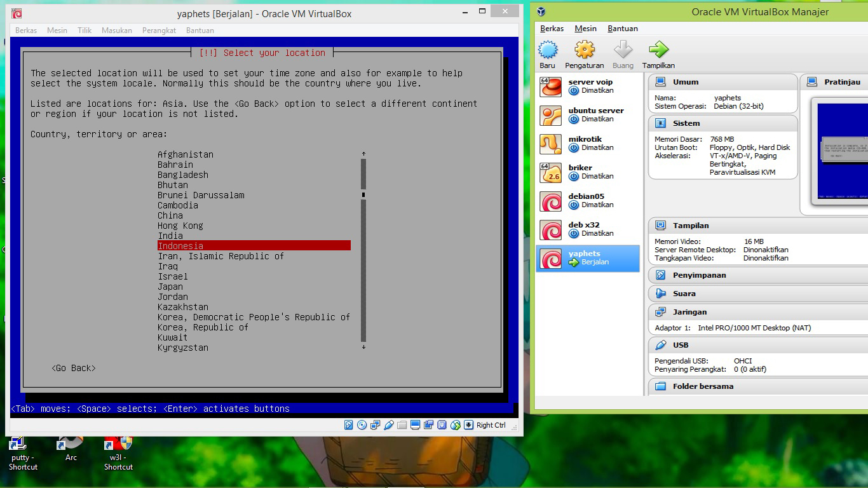868x488 pixels.
Task: Click the CPU chip indicator in VM status bar
Action: 442,425
